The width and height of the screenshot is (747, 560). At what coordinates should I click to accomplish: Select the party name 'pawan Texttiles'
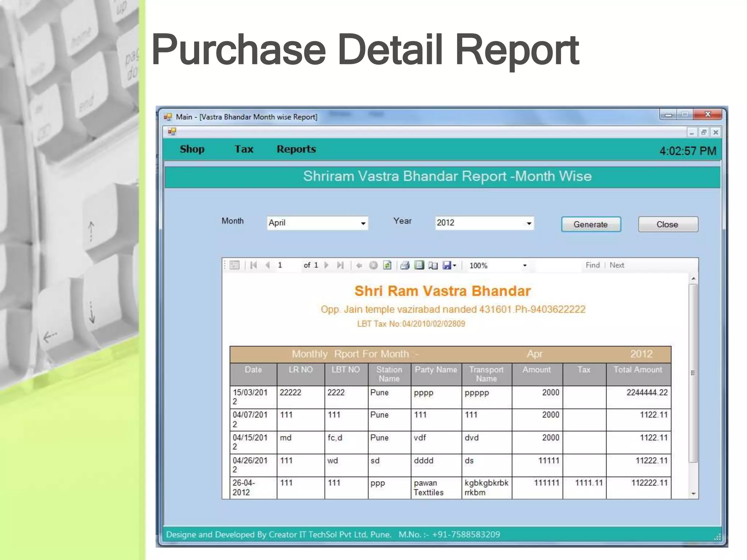[436, 488]
